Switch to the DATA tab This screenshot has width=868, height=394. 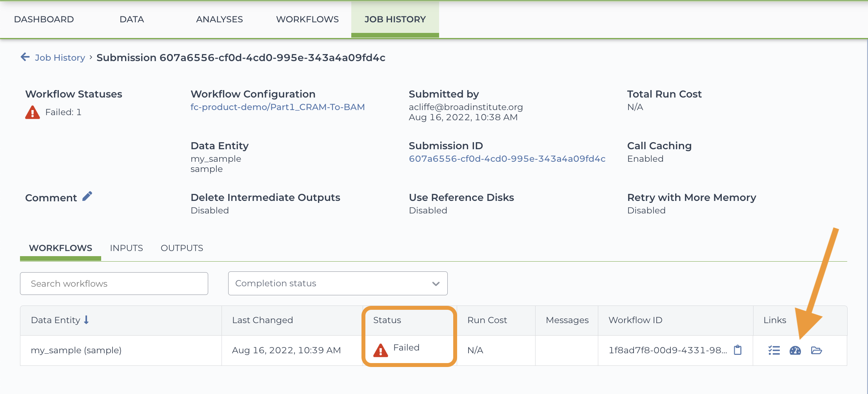point(132,19)
